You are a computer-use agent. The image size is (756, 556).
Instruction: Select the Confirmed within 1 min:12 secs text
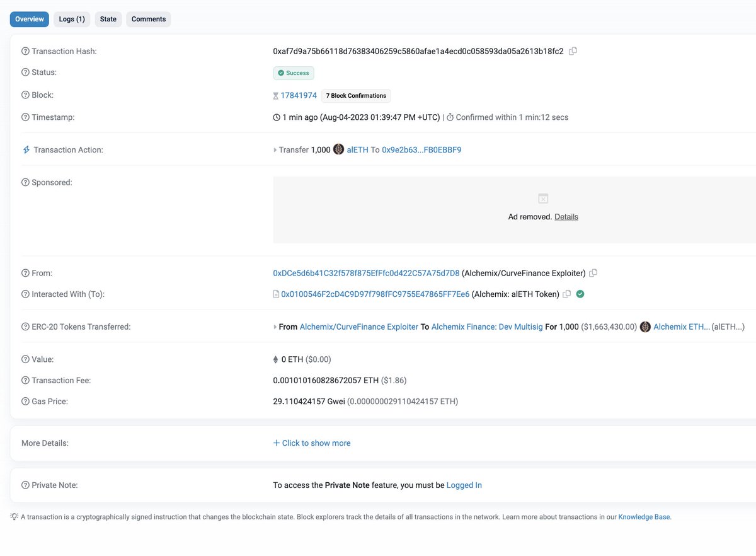512,117
